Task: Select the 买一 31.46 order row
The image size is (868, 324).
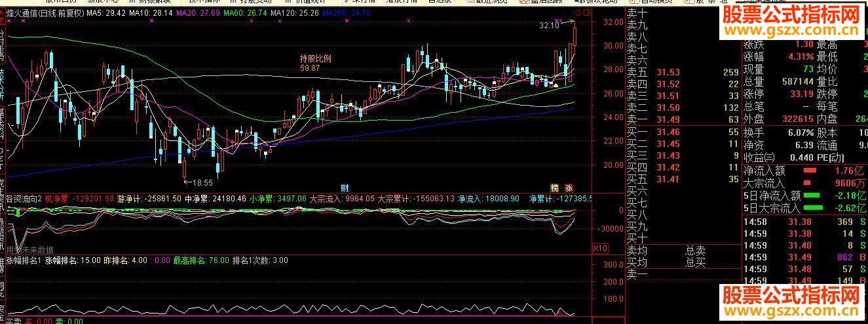Action: (x=683, y=132)
